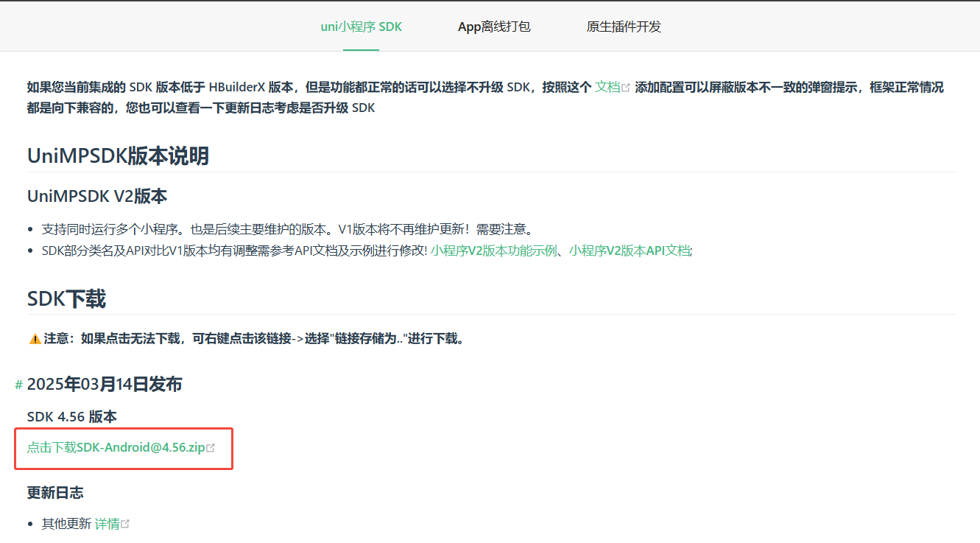Open the App离线打包 tab
Image resolution: width=980 pixels, height=543 pixels.
[494, 27]
